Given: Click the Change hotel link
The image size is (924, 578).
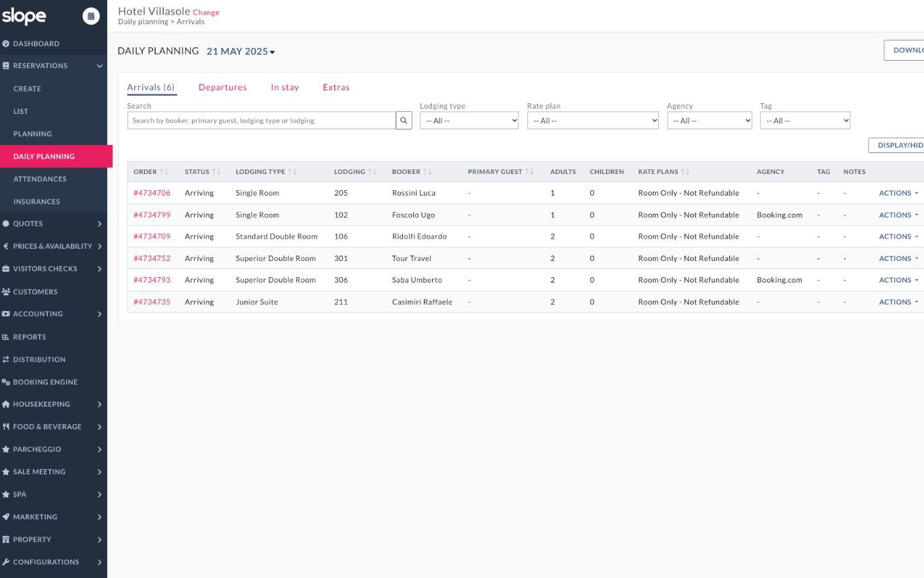Looking at the screenshot, I should (x=206, y=12).
